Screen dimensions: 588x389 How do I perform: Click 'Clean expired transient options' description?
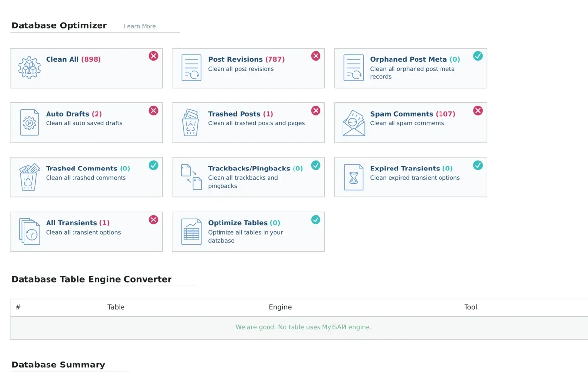[415, 178]
